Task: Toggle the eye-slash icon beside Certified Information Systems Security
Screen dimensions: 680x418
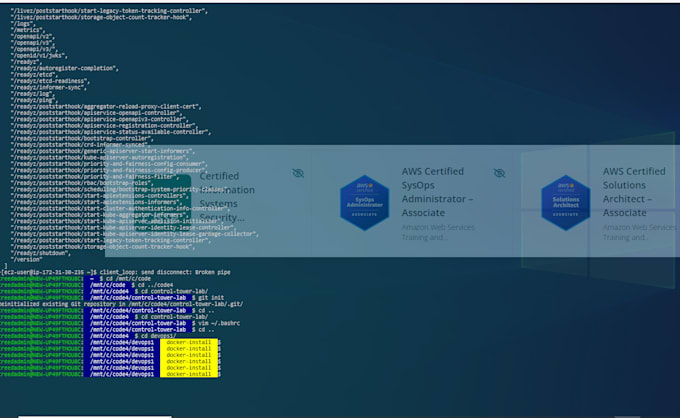Action: (x=298, y=173)
